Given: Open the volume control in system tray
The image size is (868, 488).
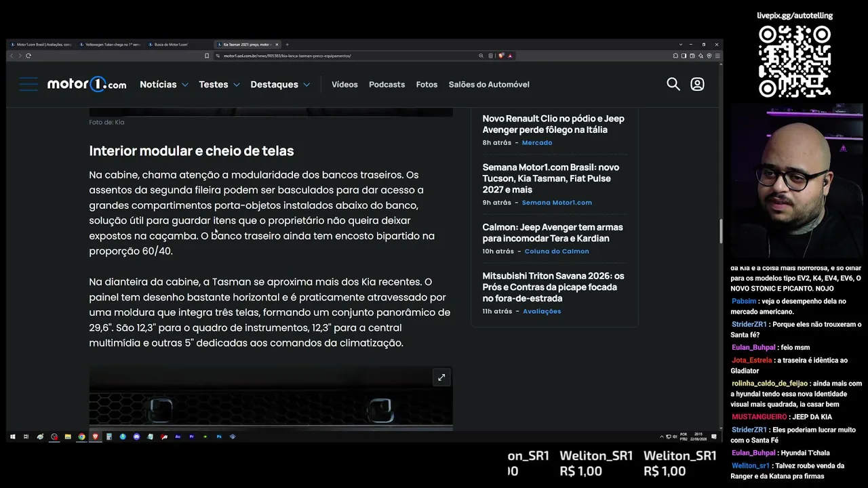Looking at the screenshot, I should click(675, 436).
